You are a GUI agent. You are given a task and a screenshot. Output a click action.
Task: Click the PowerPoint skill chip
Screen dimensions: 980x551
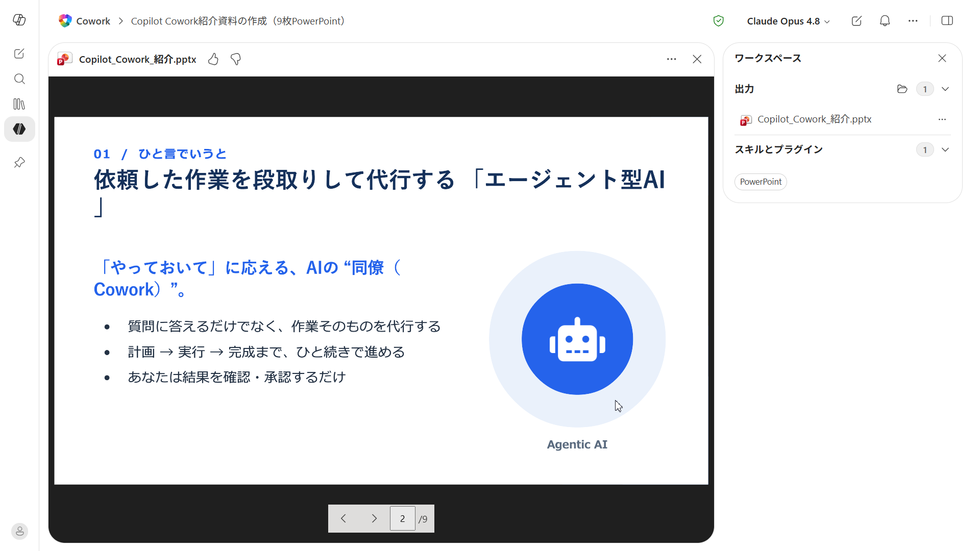pos(761,182)
